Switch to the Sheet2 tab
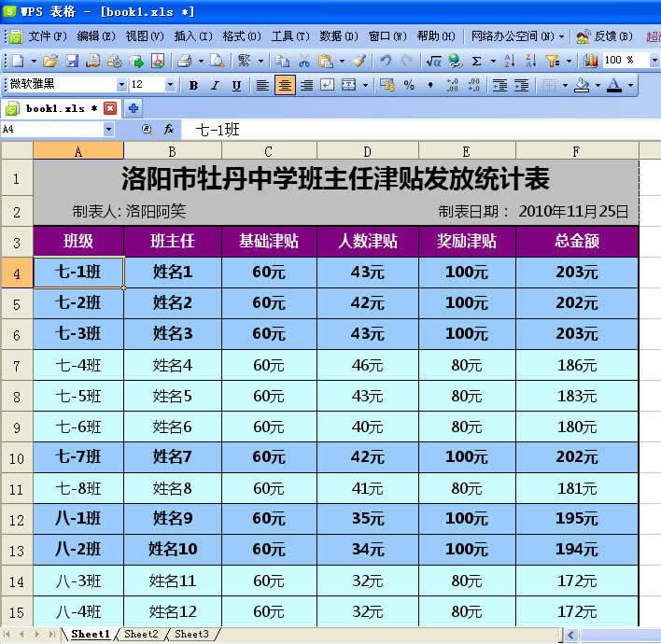This screenshot has width=661, height=644. (142, 635)
